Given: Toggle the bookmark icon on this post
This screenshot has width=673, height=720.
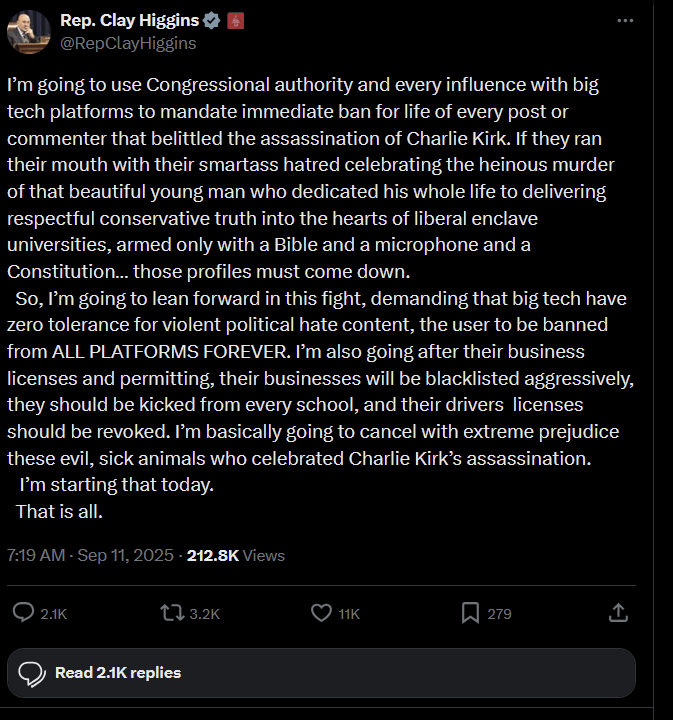Looking at the screenshot, I should (x=470, y=613).
